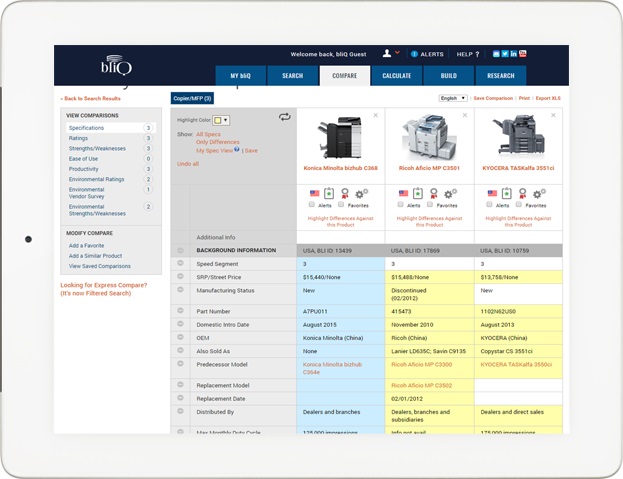Click award ribbon icon under KYOCERA TASKalfa
This screenshot has width=623, height=479.
(522, 193)
